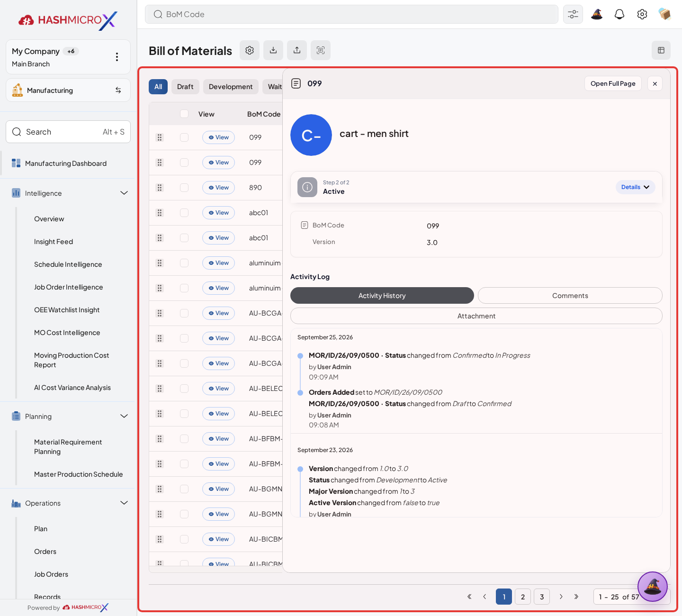Click the sidebar Search box
This screenshot has height=616, width=682.
(x=68, y=132)
